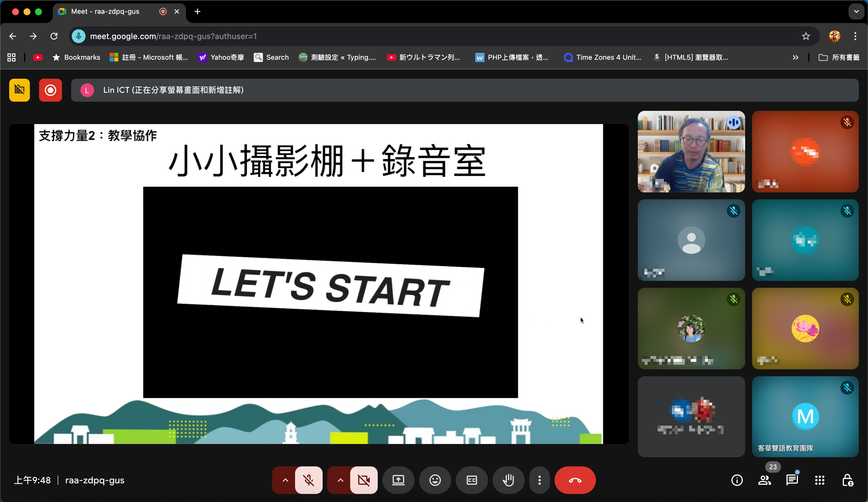Open the emoji reactions button
This screenshot has height=502, width=868.
[435, 480]
